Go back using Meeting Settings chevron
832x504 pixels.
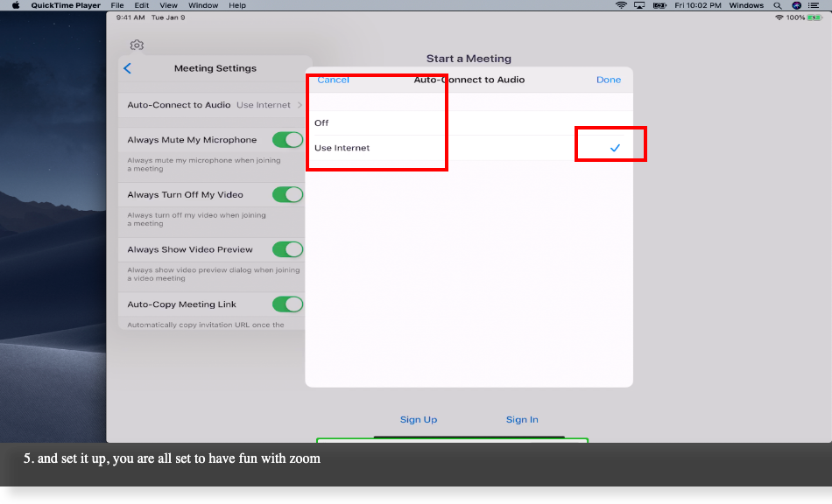click(x=126, y=67)
